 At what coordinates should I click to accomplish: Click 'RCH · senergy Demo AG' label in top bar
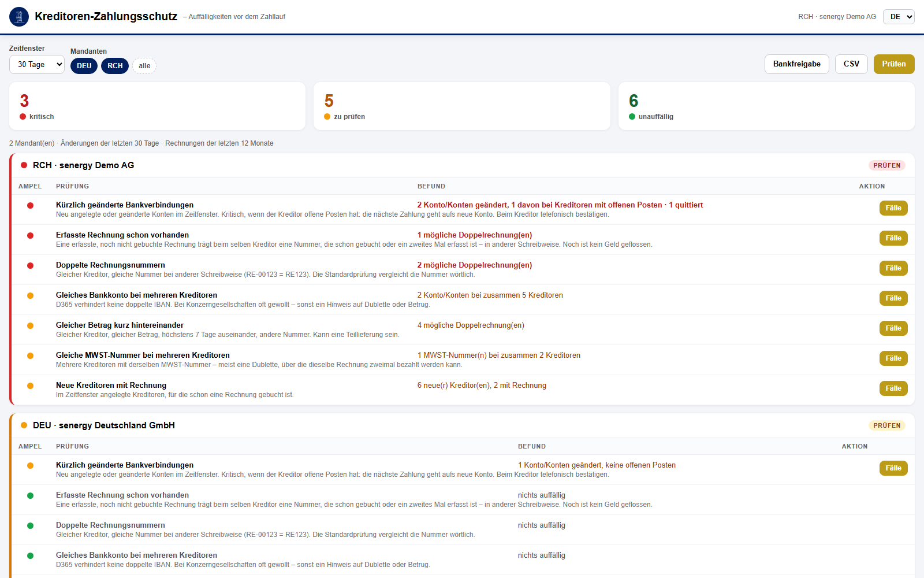click(x=837, y=17)
